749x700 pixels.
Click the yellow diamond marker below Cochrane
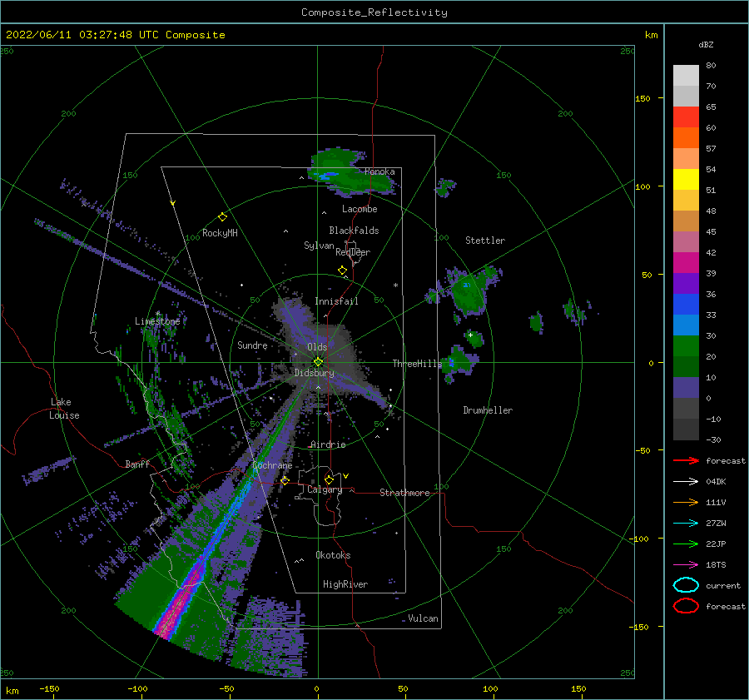coord(285,480)
